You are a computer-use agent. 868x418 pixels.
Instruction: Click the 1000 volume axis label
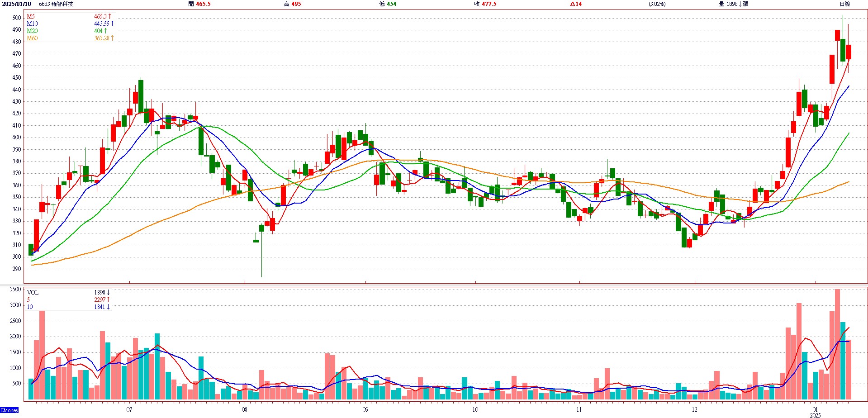pyautogui.click(x=15, y=368)
